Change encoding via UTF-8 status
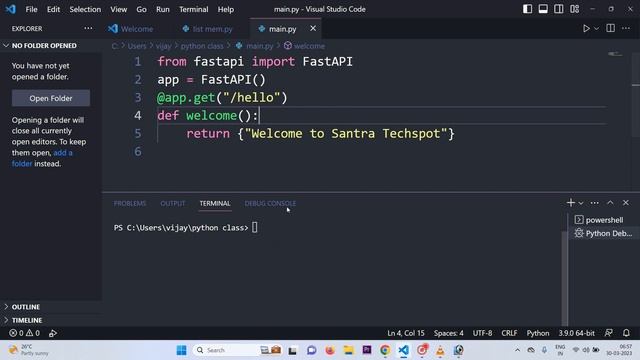This screenshot has height=360, width=640. pos(482,333)
